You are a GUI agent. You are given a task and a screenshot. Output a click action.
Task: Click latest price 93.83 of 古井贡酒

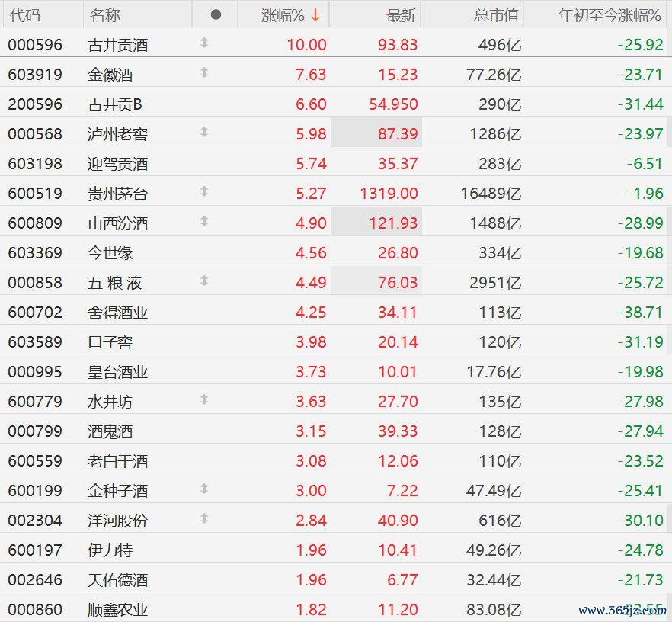398,45
